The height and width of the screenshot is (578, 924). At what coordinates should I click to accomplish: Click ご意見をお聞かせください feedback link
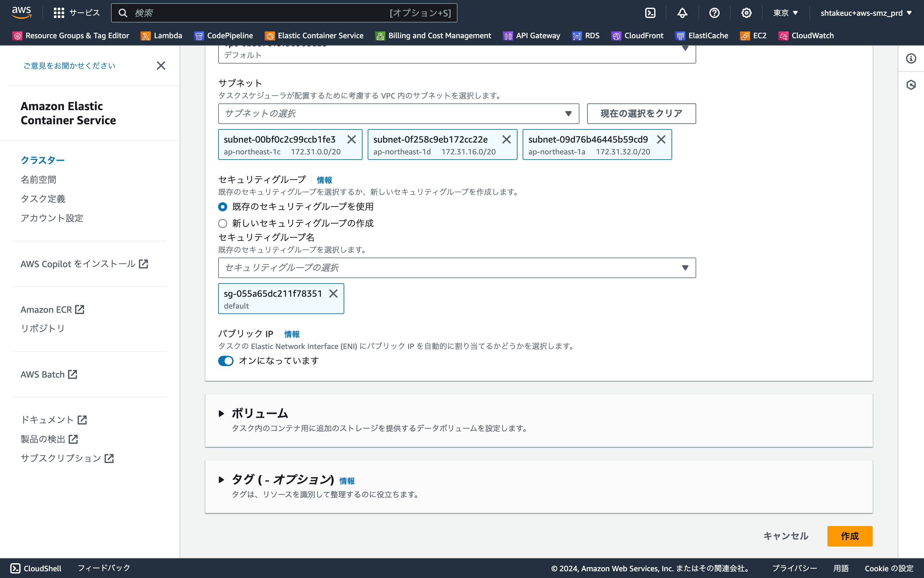point(70,66)
